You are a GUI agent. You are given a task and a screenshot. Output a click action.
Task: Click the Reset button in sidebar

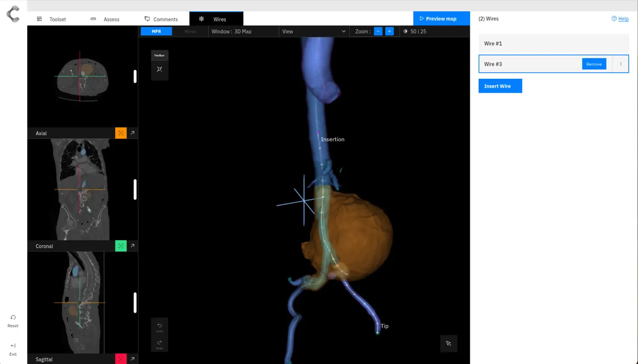[x=13, y=321]
